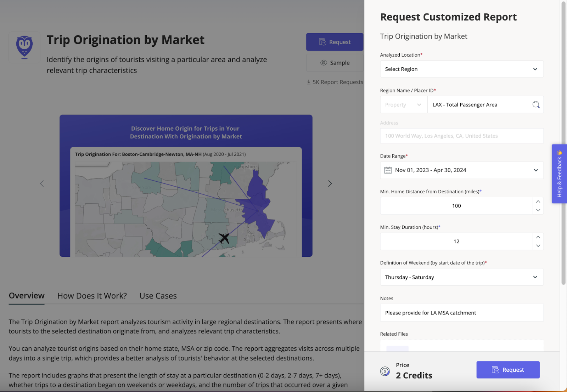Screen dimensions: 567x392
Task: Click the Request Customized Report heading
Action: pyautogui.click(x=448, y=17)
